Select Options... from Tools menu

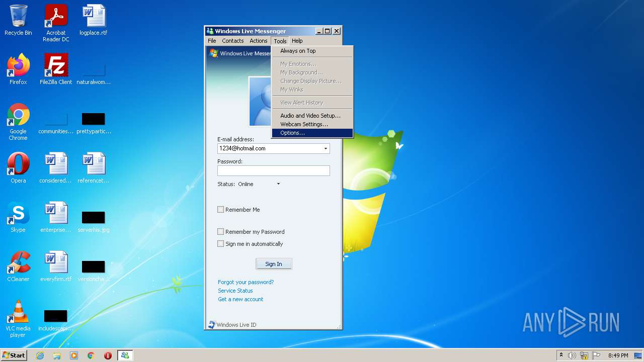pos(312,133)
